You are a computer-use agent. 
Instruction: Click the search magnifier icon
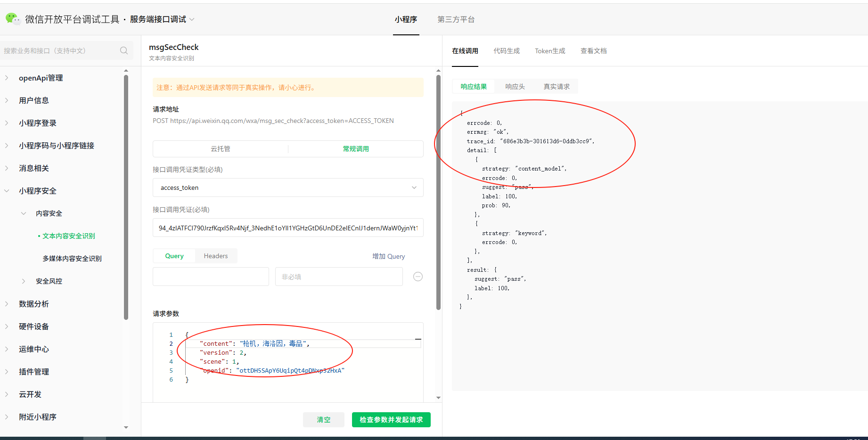124,50
